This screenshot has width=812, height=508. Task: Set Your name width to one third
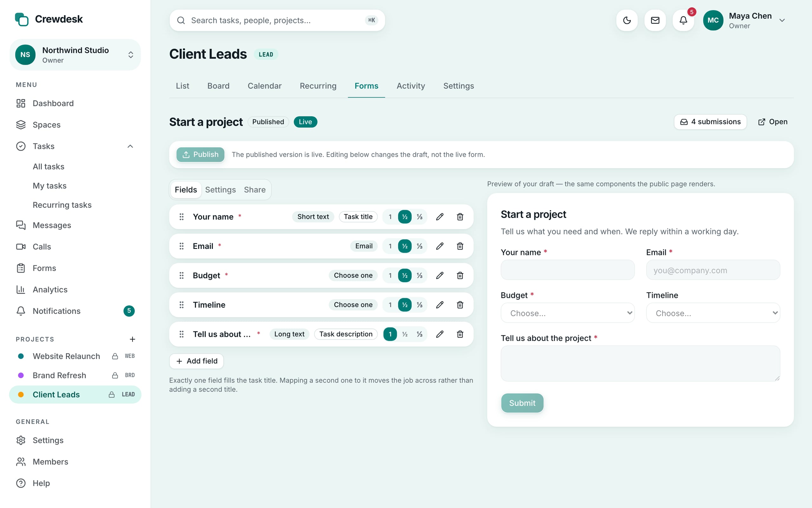coord(419,217)
